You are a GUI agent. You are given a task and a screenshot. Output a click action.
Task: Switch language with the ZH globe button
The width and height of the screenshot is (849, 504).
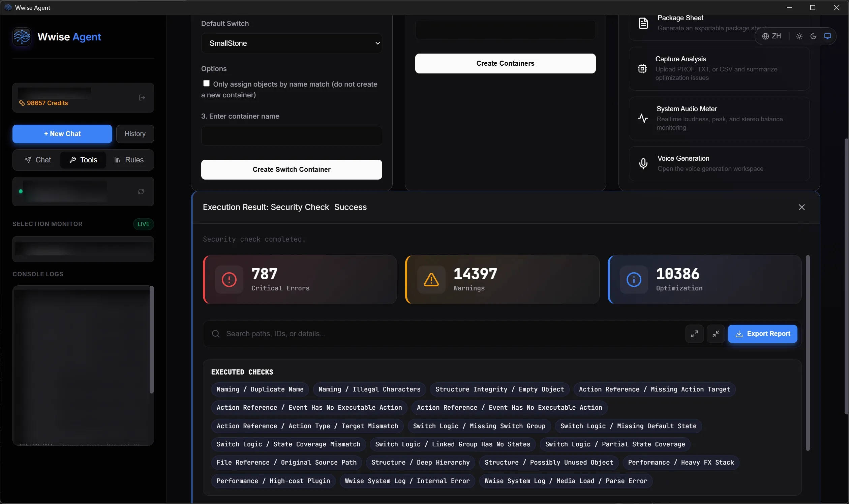[x=771, y=36]
